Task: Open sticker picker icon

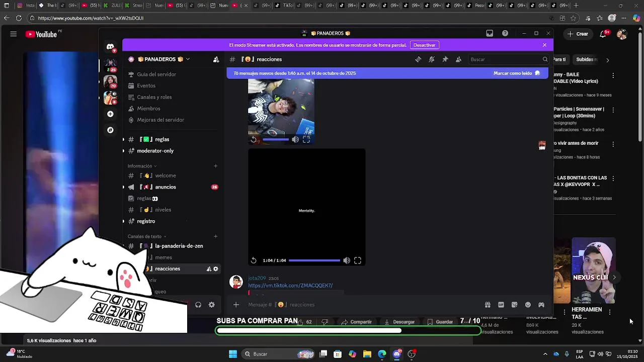Action: (514, 305)
